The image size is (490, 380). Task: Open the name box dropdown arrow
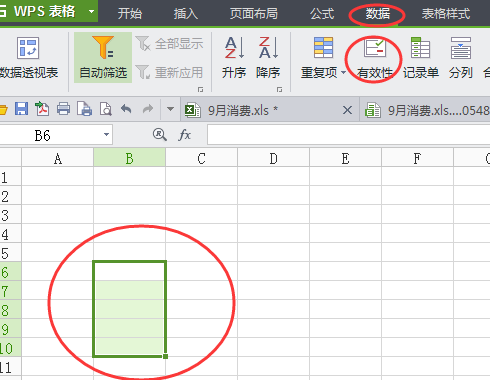click(x=106, y=135)
